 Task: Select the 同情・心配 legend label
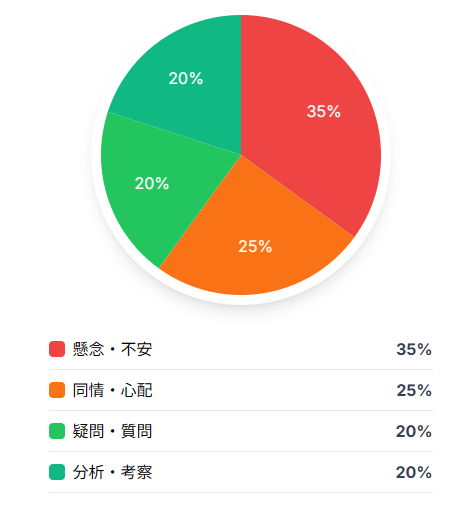pyautogui.click(x=112, y=390)
